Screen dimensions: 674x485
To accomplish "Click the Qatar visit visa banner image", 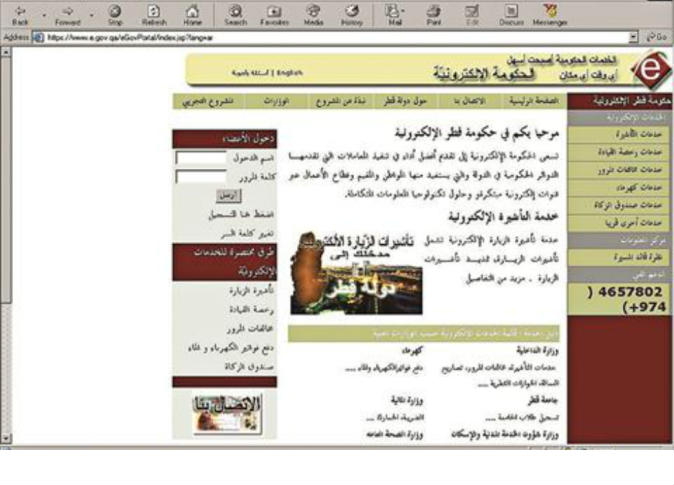I will click(x=356, y=273).
